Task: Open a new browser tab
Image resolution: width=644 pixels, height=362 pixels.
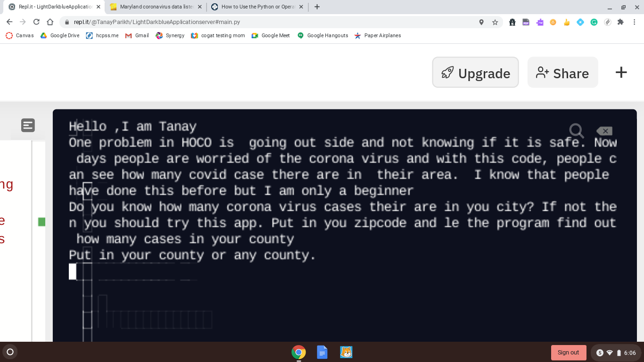Action: 317,7
